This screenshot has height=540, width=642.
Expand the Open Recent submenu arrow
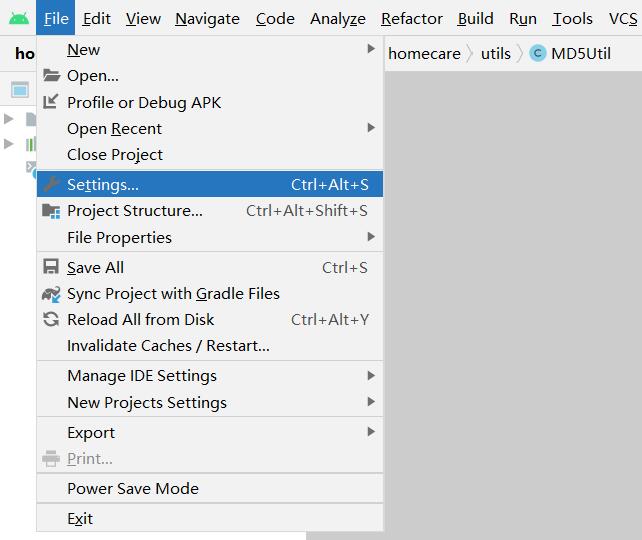click(371, 128)
